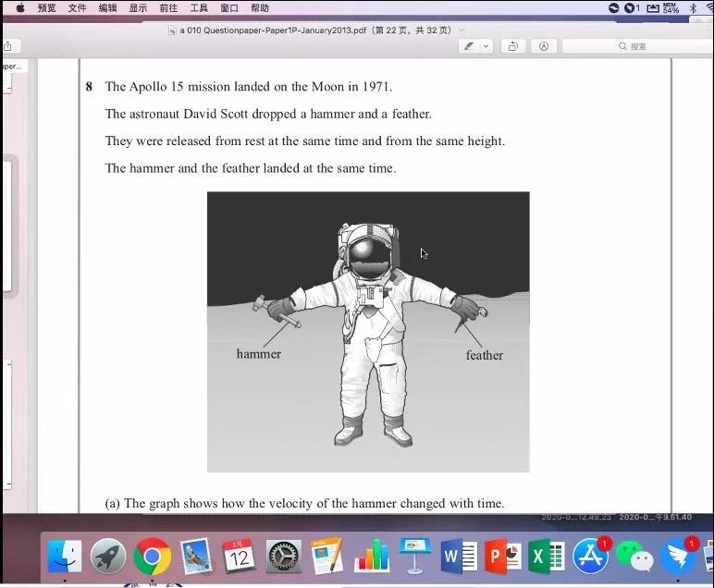Click the rotate page toolbar button
The height and width of the screenshot is (588, 714).
(x=513, y=46)
